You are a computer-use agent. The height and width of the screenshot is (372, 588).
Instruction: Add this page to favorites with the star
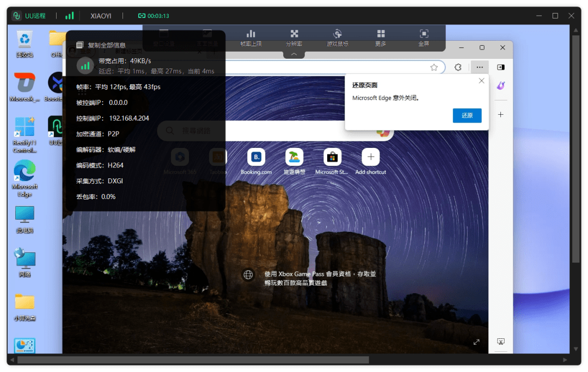click(434, 67)
